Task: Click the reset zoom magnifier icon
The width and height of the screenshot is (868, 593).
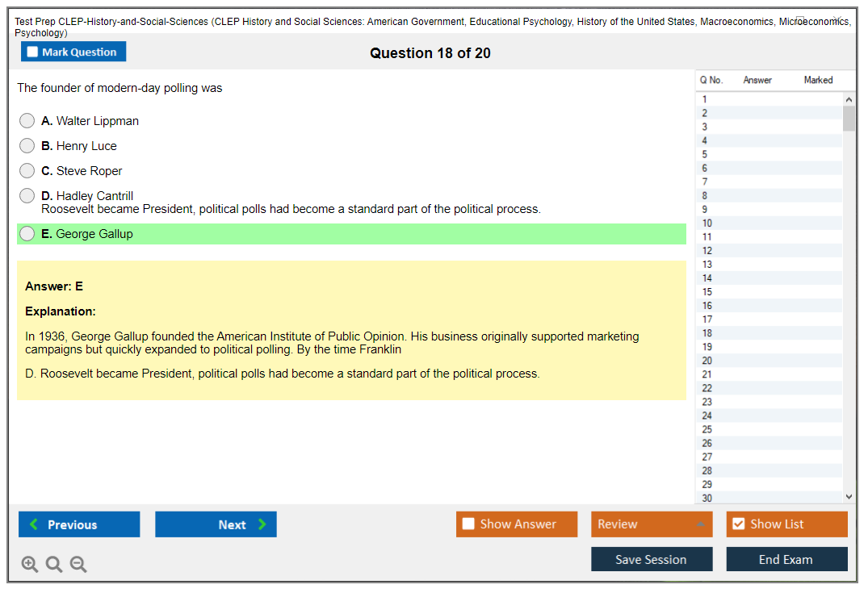Action: coord(54,565)
